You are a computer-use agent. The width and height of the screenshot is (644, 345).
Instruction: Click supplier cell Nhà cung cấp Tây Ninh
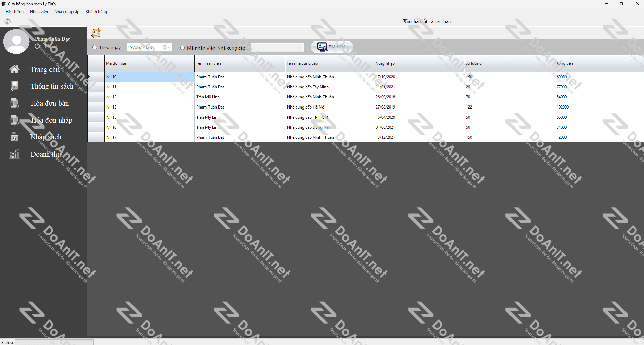(x=329, y=87)
